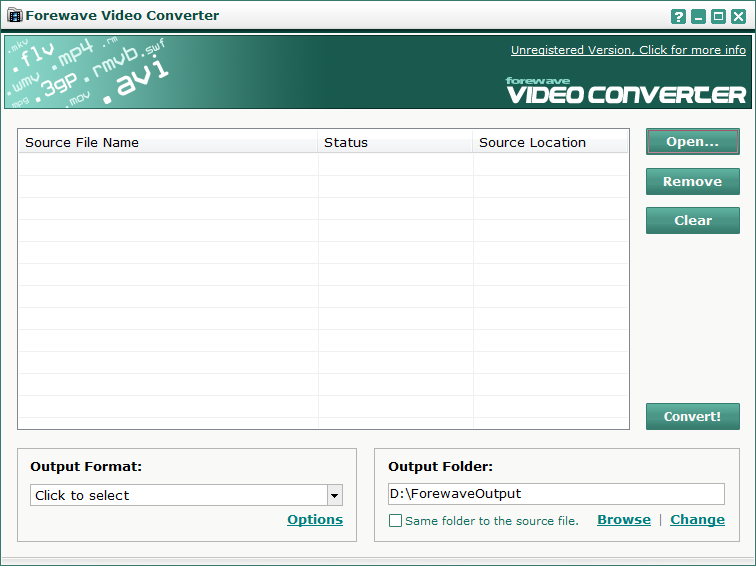Click the Forewave Video Converter banner logo
This screenshot has height=566, width=756.
coord(626,91)
